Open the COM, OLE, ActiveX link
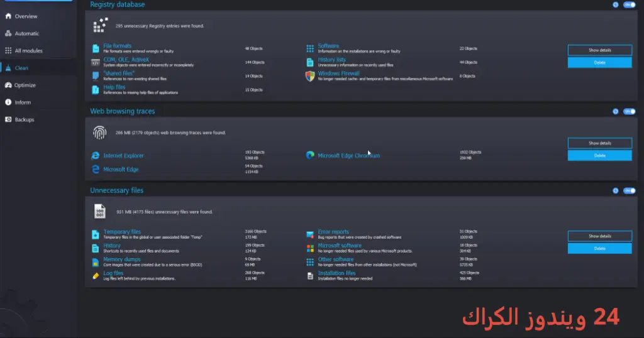This screenshot has height=338, width=644. pos(126,60)
